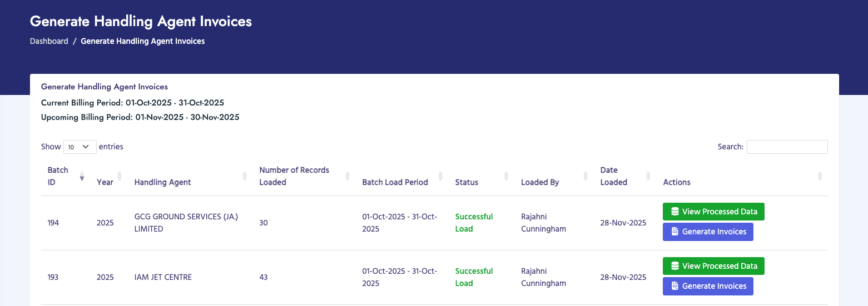Click current breadcrumb Generate Handling Agent Invoices
868x306 pixels.
143,41
